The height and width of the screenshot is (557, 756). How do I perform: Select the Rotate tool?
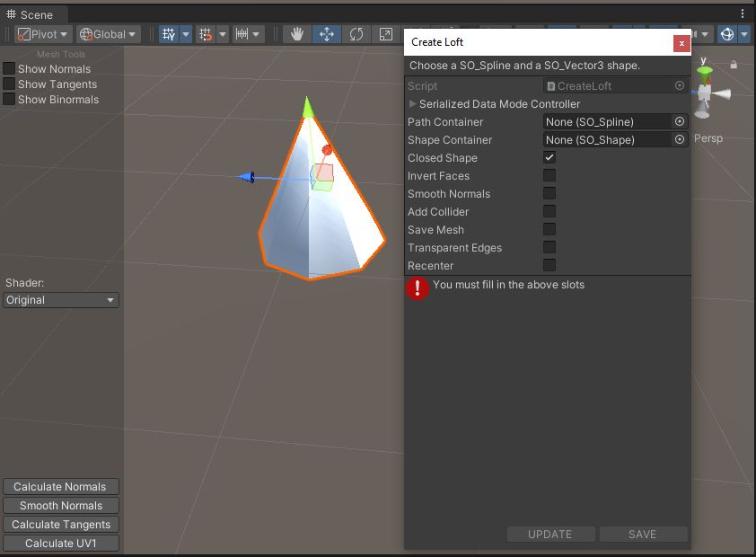click(356, 33)
